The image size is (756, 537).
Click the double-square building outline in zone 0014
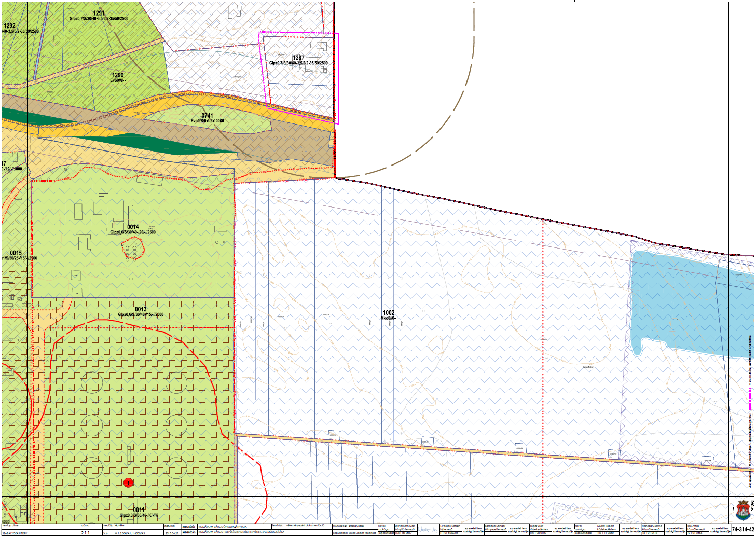click(84, 242)
